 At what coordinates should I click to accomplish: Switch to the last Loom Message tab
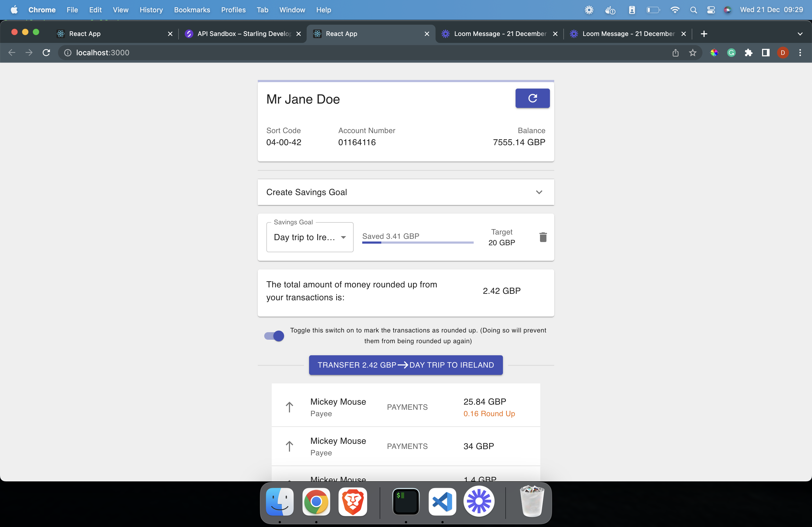tap(628, 34)
